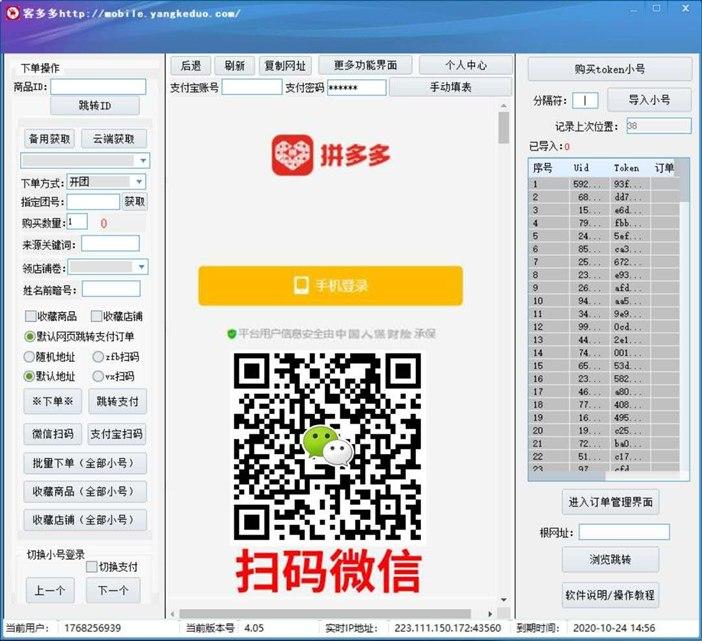Click the 复制网址 button
702x641 pixels.
(x=285, y=66)
